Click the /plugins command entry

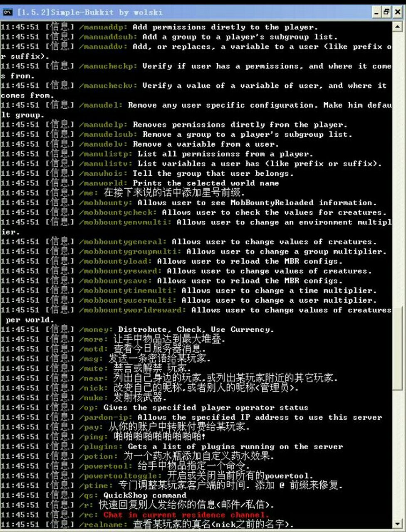[x=101, y=447]
